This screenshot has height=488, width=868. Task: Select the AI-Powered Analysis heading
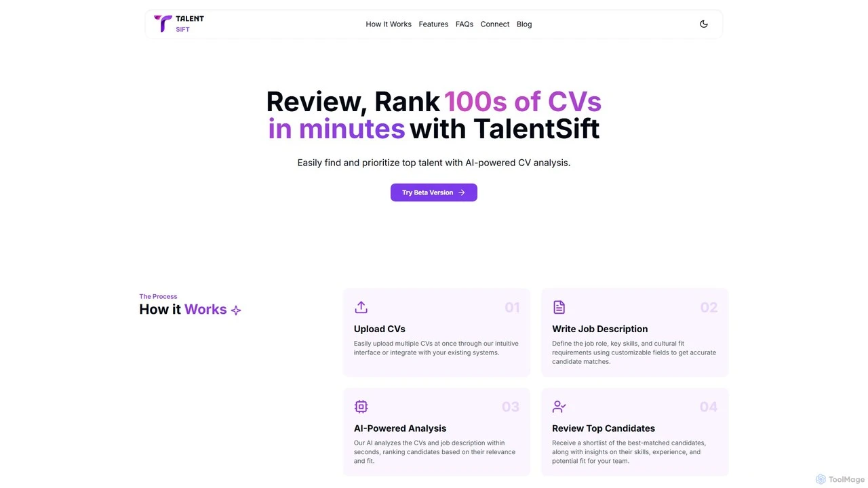[400, 428]
